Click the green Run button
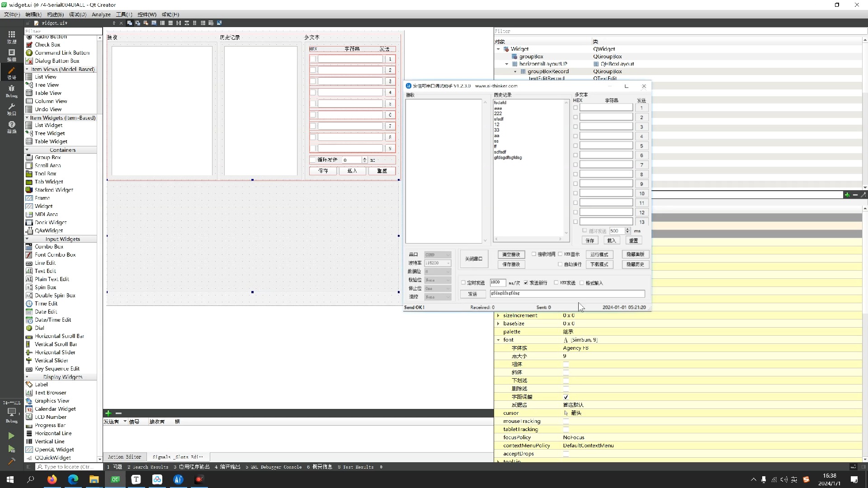868x488 pixels. pos(11,436)
